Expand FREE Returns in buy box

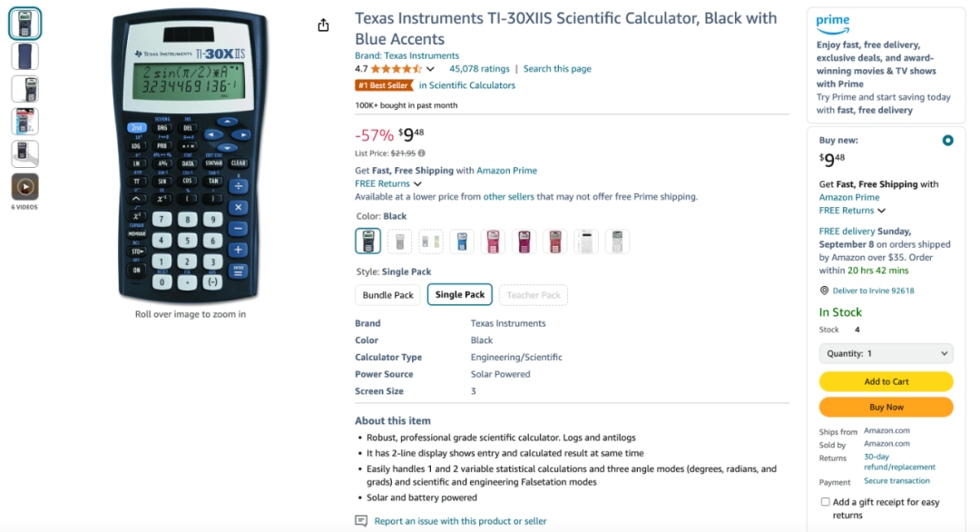[852, 211]
